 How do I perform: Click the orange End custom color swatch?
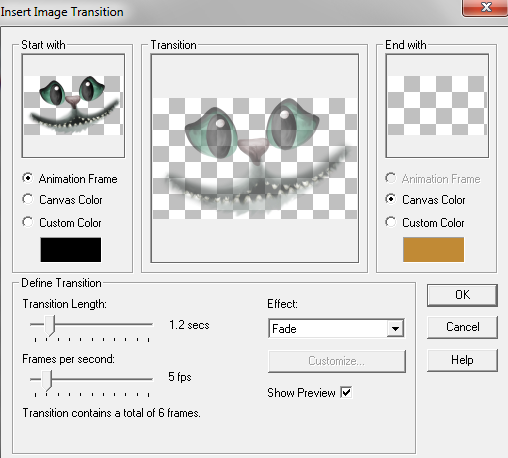click(433, 249)
